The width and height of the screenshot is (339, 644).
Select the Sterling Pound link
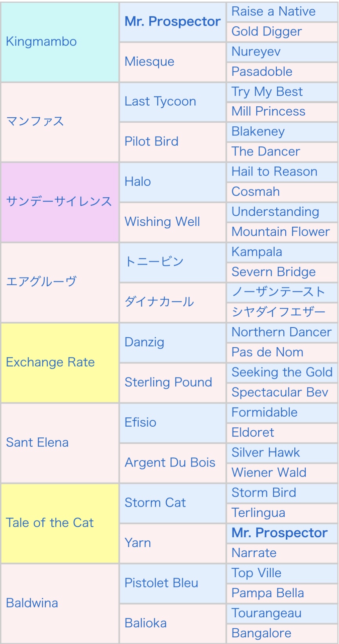168,382
